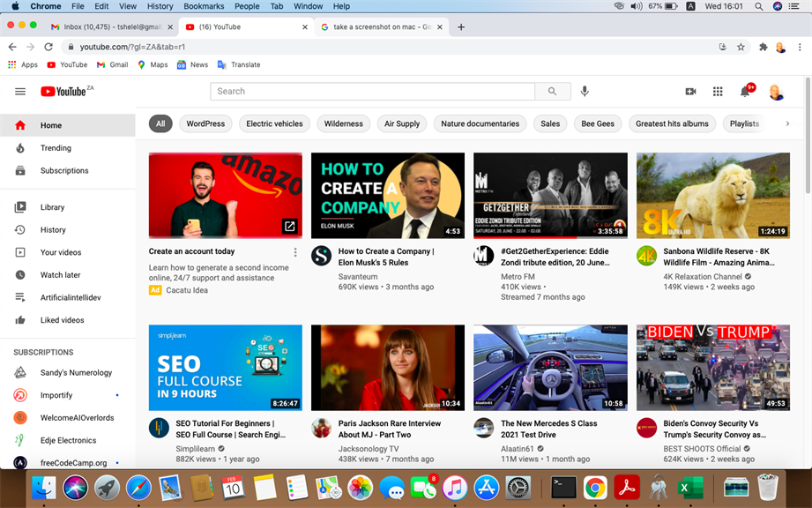Viewport: 812px width, 508px height.
Task: Open the YouTube hamburger guide menu
Action: pos(20,92)
